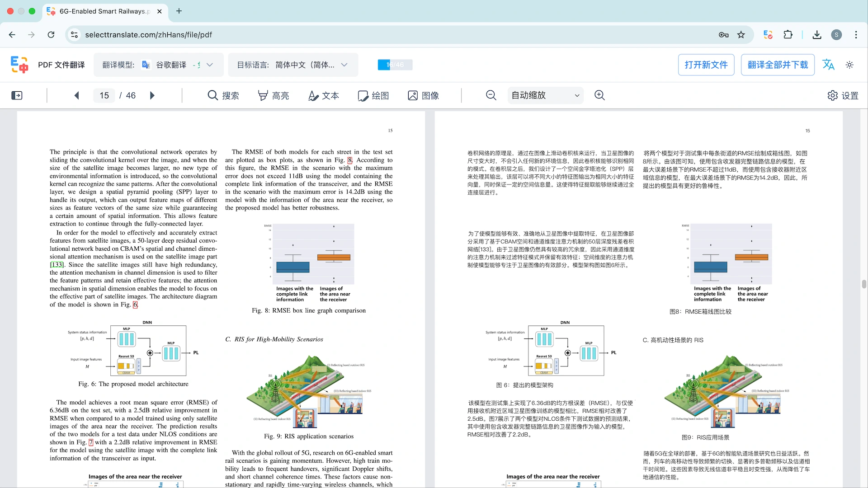Select the 图像 image tool

424,95
